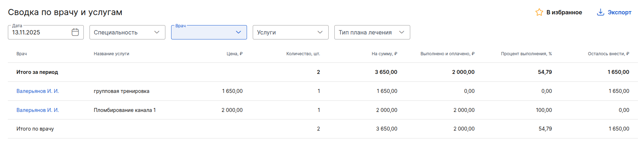Image resolution: width=644 pixels, height=160 pixels.
Task: Open the Услуги dropdown
Action: pyautogui.click(x=290, y=32)
